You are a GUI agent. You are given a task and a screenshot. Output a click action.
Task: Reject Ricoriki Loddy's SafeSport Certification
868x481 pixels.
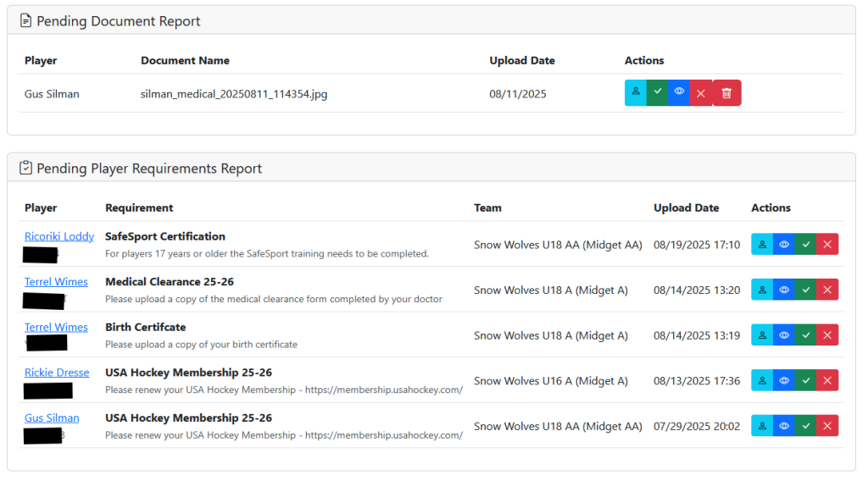[x=827, y=245]
